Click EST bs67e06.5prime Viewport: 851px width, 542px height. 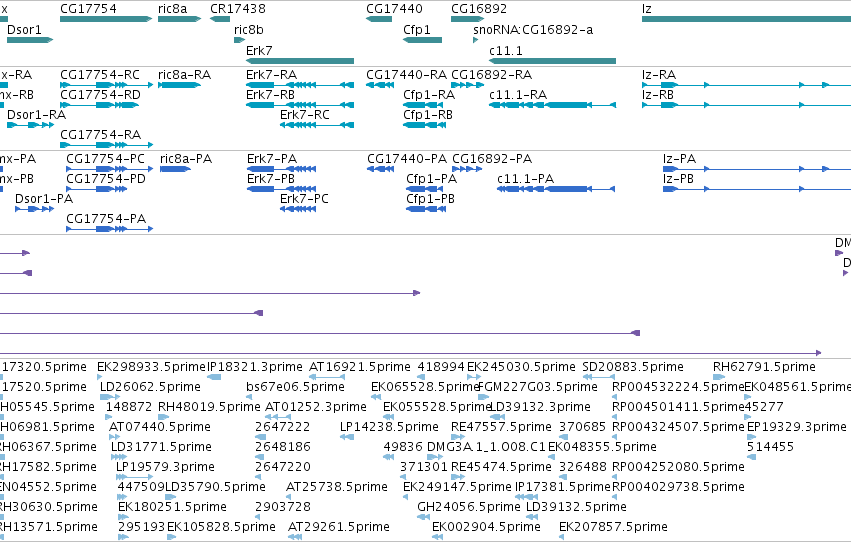click(x=251, y=397)
